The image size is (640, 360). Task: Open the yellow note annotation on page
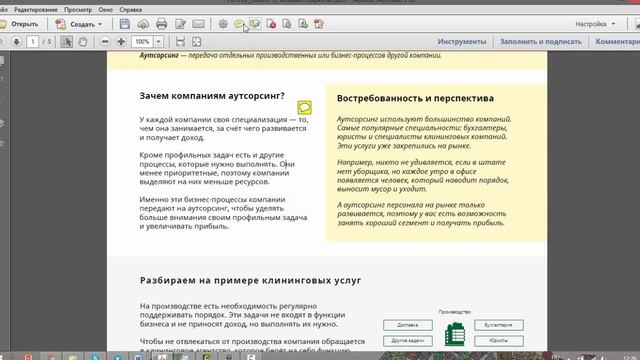click(304, 108)
